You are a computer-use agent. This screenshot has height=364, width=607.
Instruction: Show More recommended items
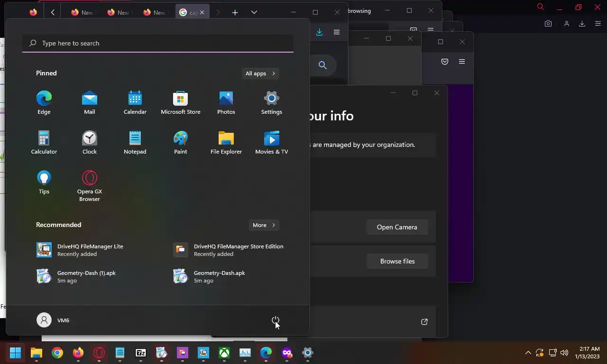(x=264, y=225)
